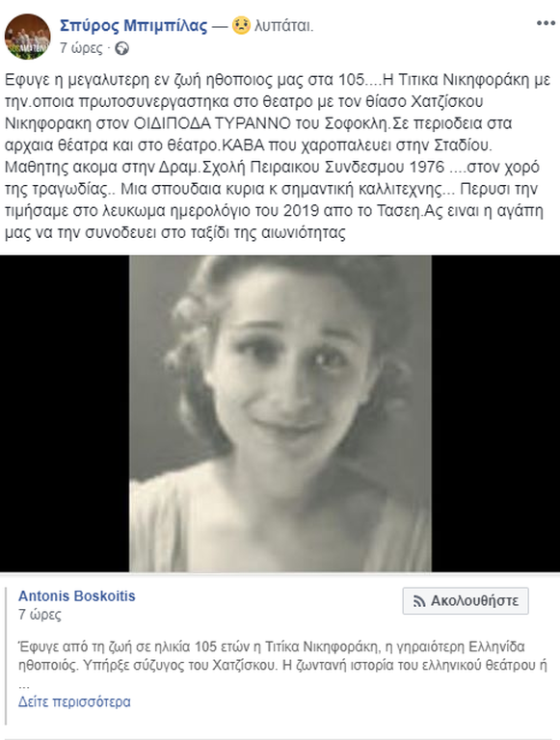Click the black area left of the photo
Screen dimensions: 560x740
click(x=65, y=413)
